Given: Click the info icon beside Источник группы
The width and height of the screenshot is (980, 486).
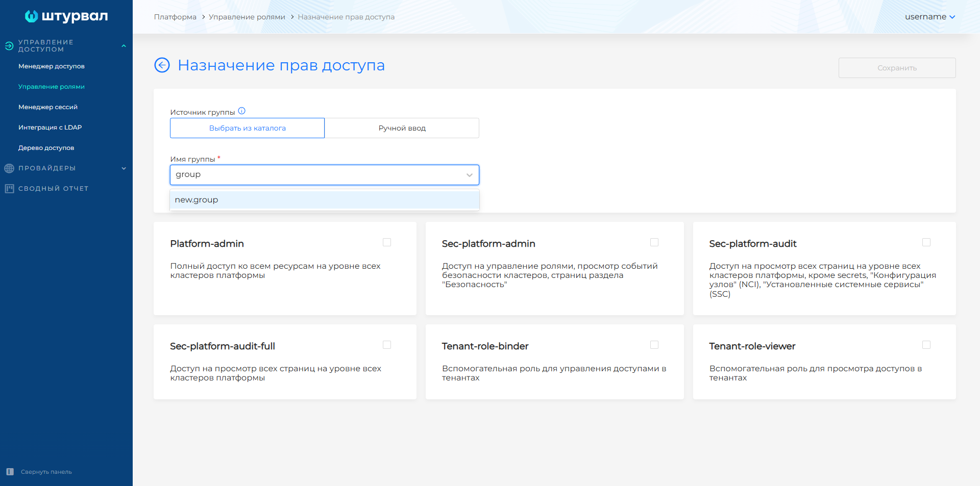Looking at the screenshot, I should tap(242, 111).
